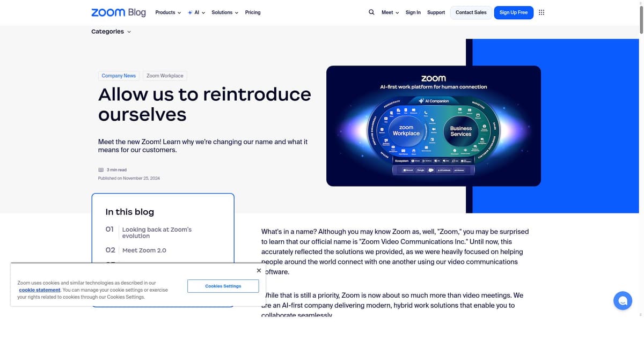The image size is (644, 362).
Task: Expand the Solutions menu
Action: 225,12
